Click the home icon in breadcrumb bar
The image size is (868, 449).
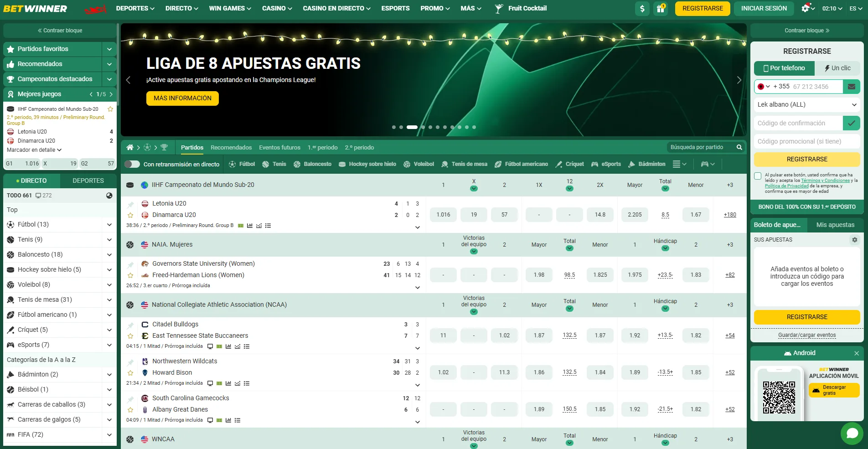click(130, 147)
